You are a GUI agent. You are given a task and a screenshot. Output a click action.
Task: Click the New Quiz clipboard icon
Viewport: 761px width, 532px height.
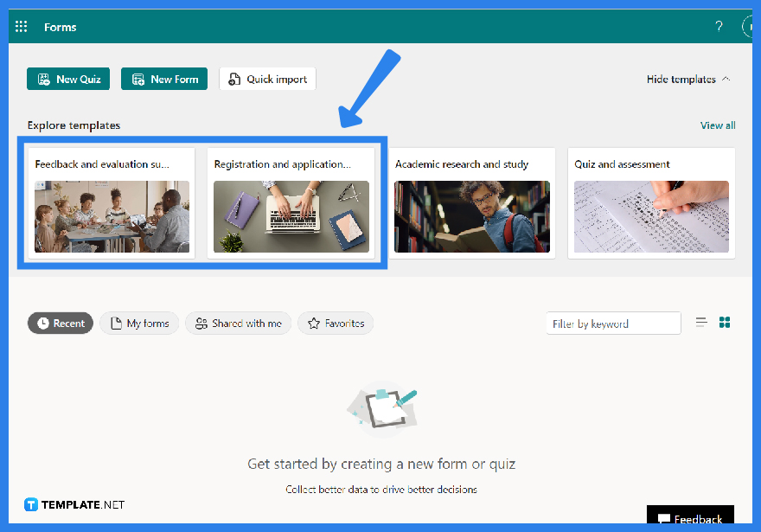click(x=43, y=79)
